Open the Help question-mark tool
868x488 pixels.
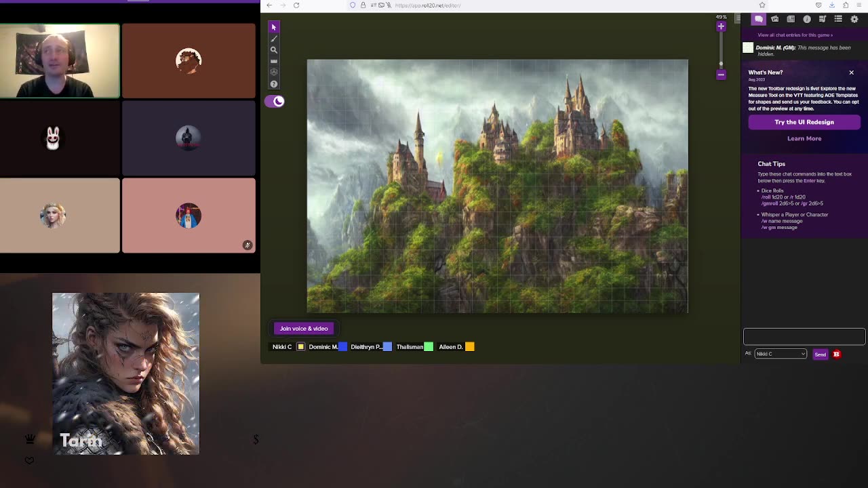click(274, 84)
